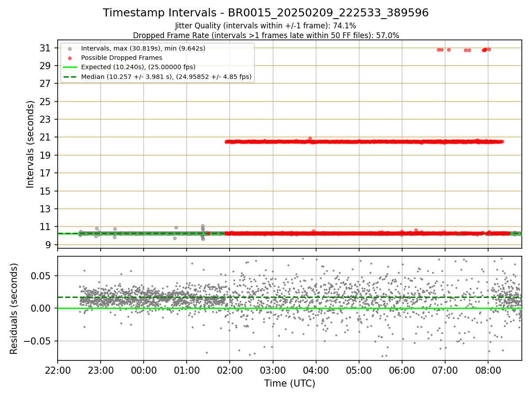
Task: Click the "Jitter Quality" subtitle line
Action: coord(266,26)
